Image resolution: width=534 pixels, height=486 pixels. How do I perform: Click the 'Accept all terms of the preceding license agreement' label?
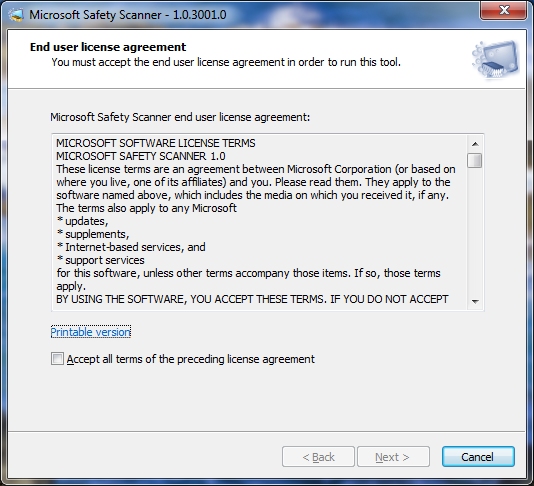point(190,359)
